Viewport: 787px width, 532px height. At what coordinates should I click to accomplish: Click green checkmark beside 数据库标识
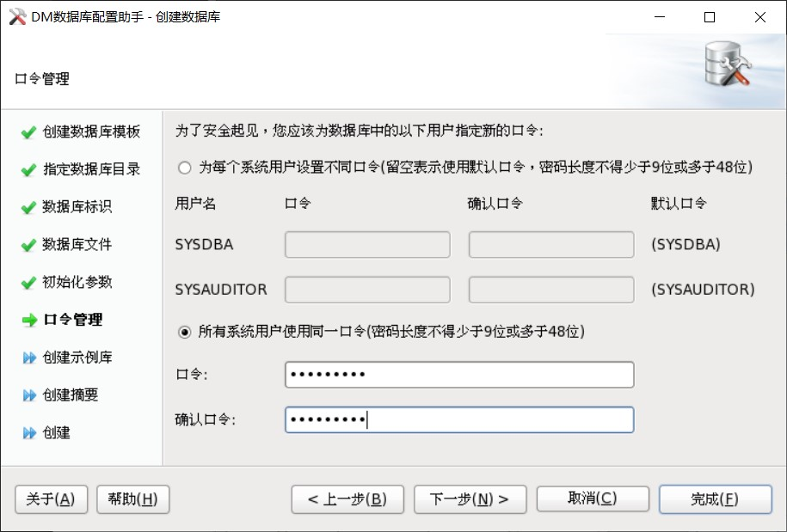29,207
